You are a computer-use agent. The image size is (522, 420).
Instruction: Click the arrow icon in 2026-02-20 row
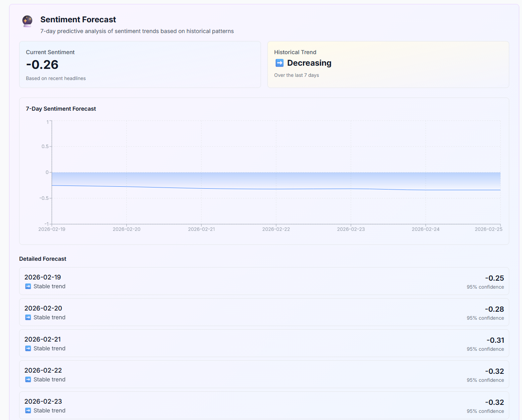(x=28, y=317)
